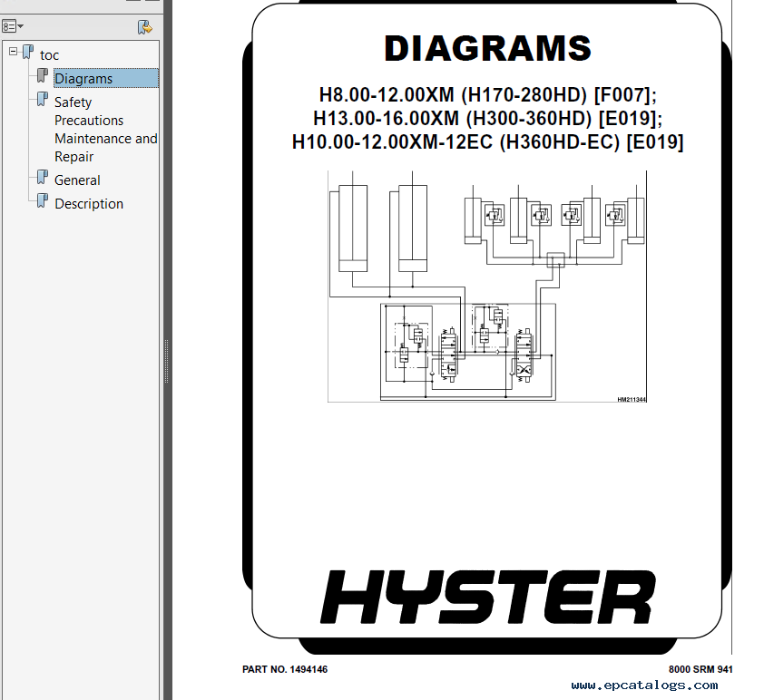
Task: Click the 8000 SRM 941 text
Action: (700, 669)
